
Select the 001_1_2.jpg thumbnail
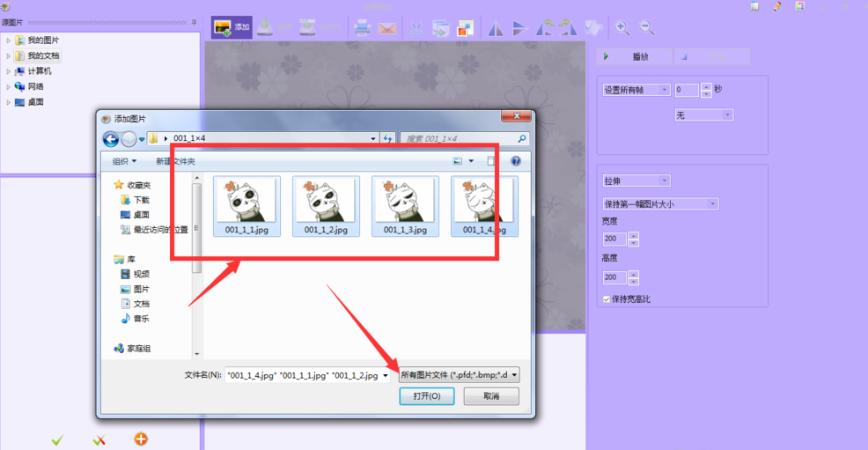[326, 206]
